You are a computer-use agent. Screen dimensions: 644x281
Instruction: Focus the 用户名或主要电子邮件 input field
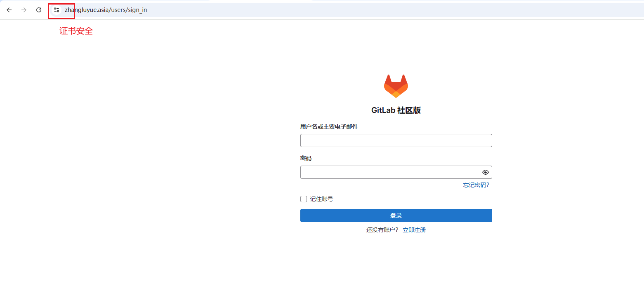[396, 140]
